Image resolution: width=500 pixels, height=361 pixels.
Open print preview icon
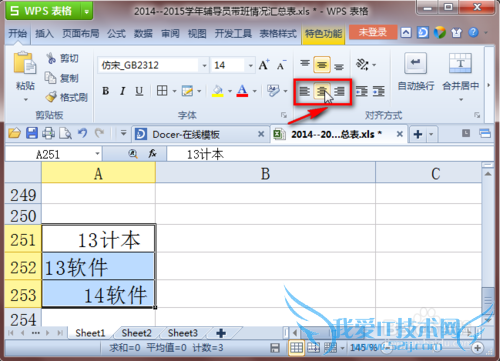[65, 134]
